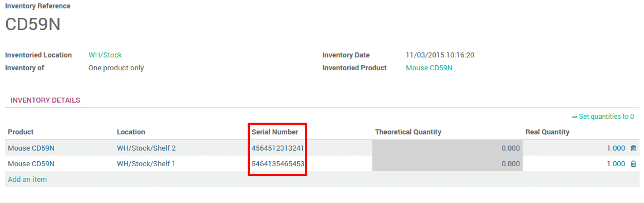The height and width of the screenshot is (203, 644).
Task: Sort by Theoretical Quantity column
Action: [408, 132]
